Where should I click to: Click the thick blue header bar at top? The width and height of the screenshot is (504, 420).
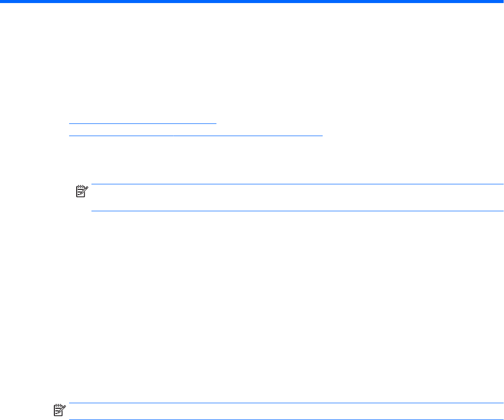coord(252,2)
